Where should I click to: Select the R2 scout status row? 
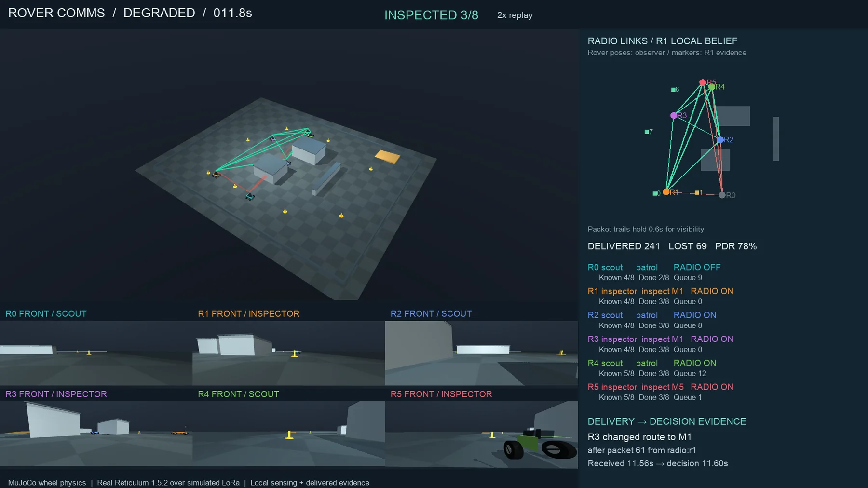(651, 315)
